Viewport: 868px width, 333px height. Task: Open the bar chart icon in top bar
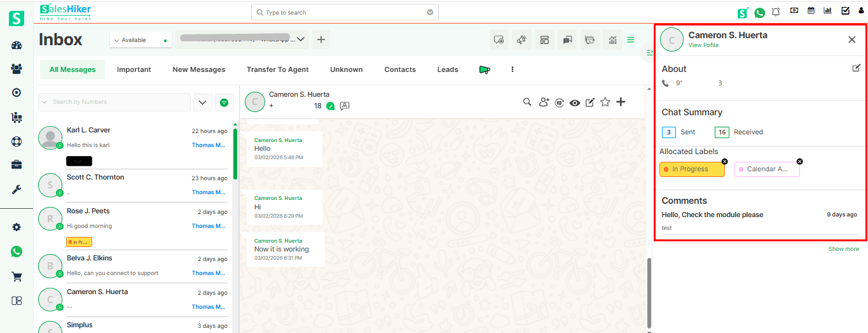click(828, 10)
